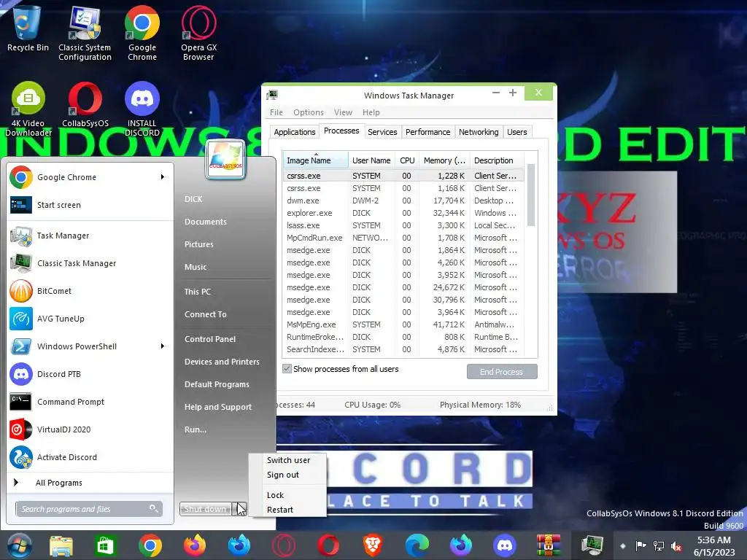Open BitComet from the Start menu
The width and height of the screenshot is (747, 560).
point(88,291)
